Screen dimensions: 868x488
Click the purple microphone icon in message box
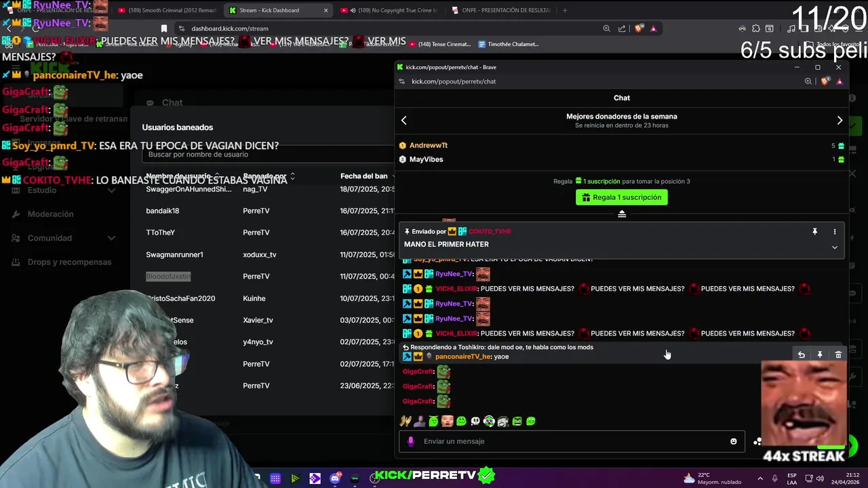410,441
